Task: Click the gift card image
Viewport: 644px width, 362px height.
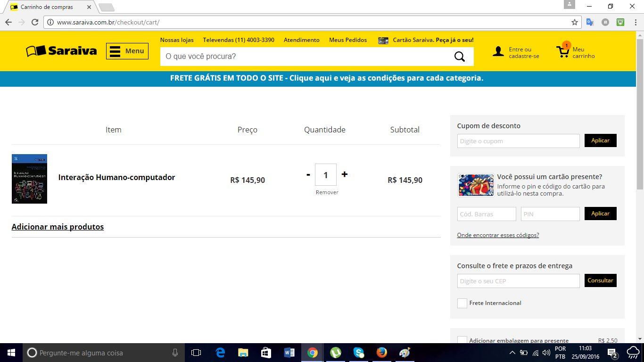Action: click(x=476, y=185)
